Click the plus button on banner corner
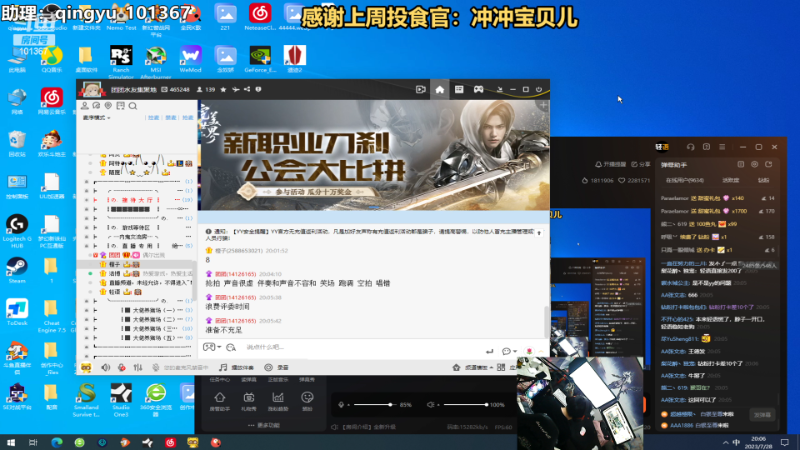 point(543,105)
